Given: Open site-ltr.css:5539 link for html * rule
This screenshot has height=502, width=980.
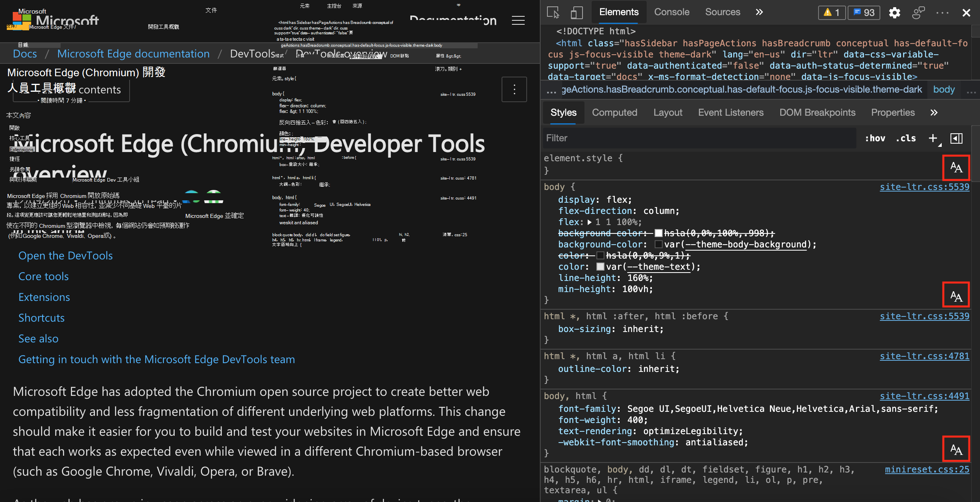Looking at the screenshot, I should 924,316.
